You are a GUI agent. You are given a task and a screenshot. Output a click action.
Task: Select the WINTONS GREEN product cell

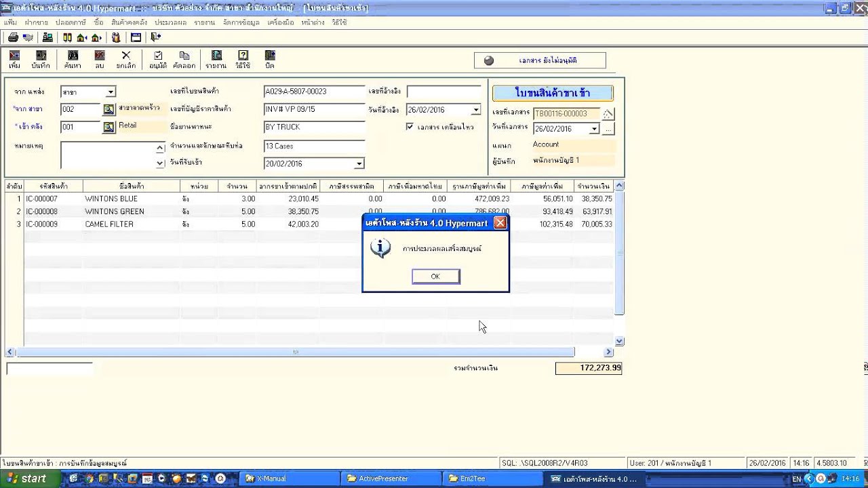(131, 211)
